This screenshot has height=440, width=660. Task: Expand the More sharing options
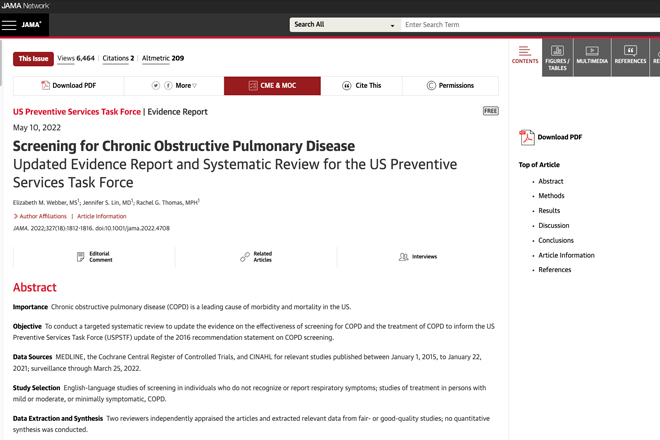tap(186, 85)
